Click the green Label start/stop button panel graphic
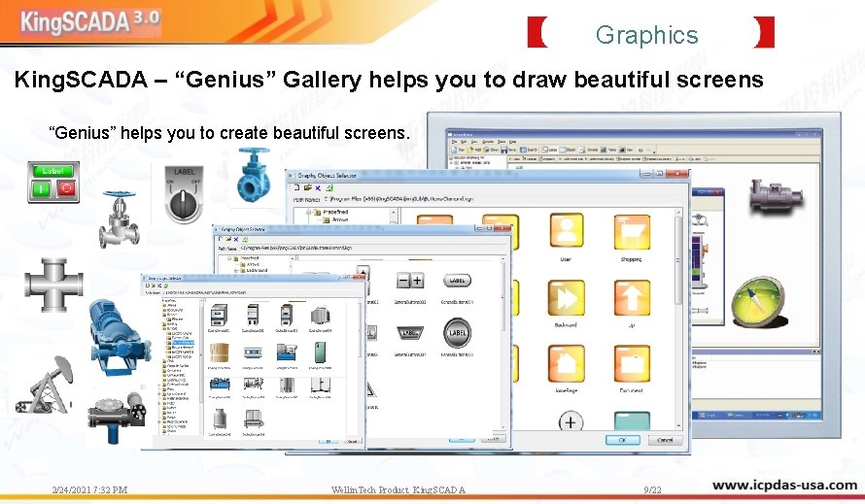This screenshot has height=504, width=865. (x=53, y=183)
